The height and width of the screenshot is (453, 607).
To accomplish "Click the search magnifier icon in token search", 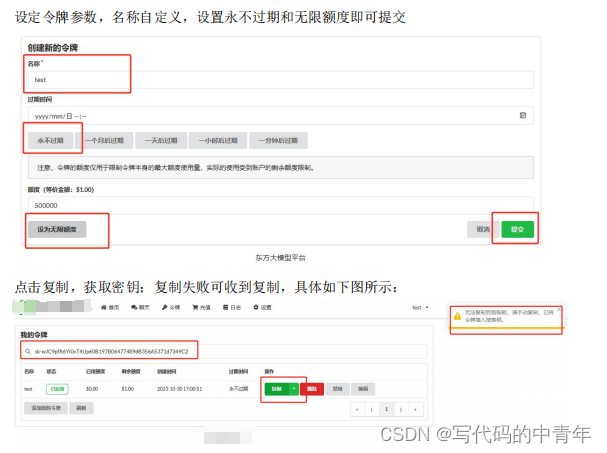I will tap(28, 352).
